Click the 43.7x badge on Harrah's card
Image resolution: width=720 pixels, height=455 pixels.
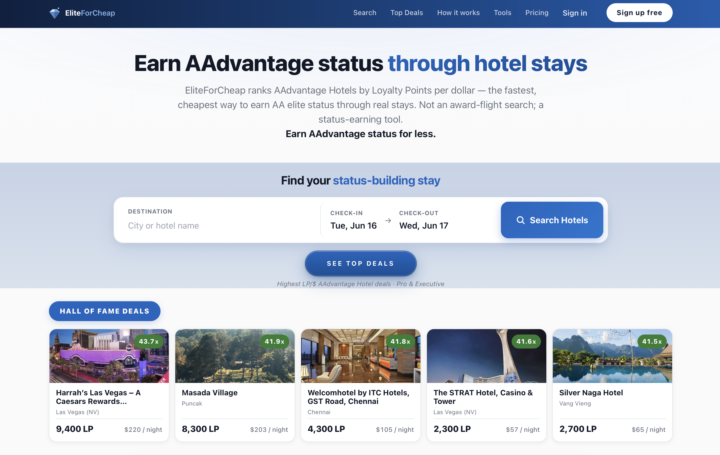[149, 342]
